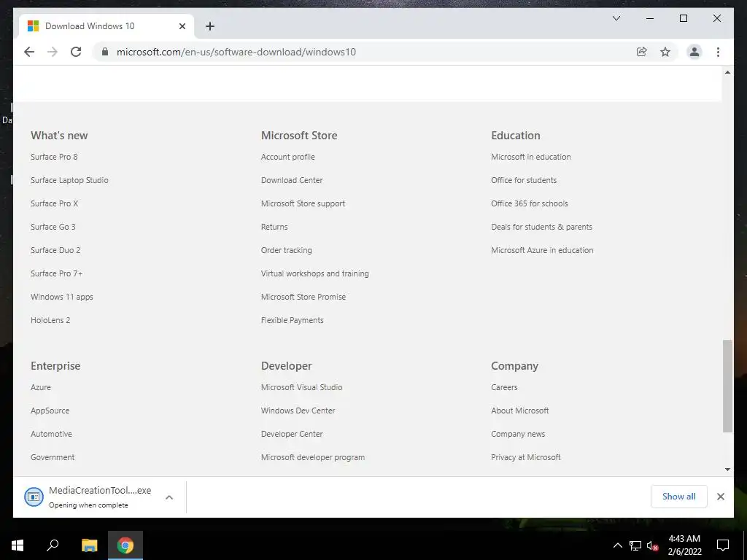The width and height of the screenshot is (747, 560).
Task: Open Virtual workshops and training link
Action: click(315, 273)
